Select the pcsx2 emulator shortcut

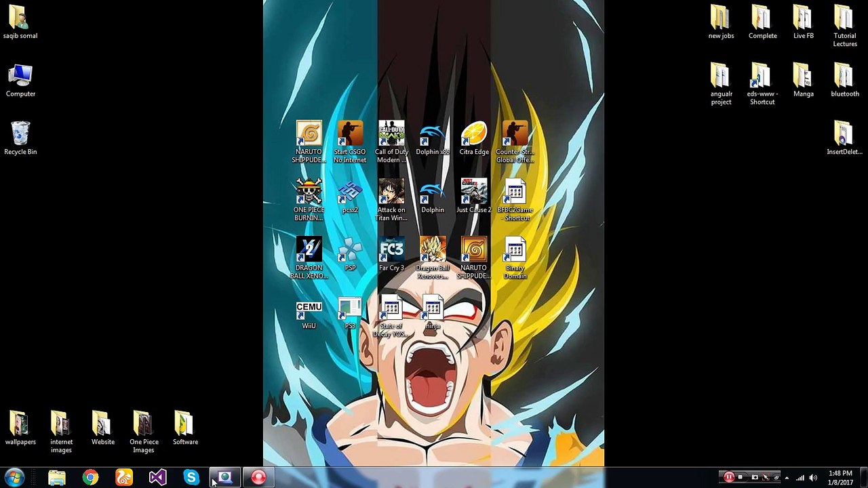(350, 197)
